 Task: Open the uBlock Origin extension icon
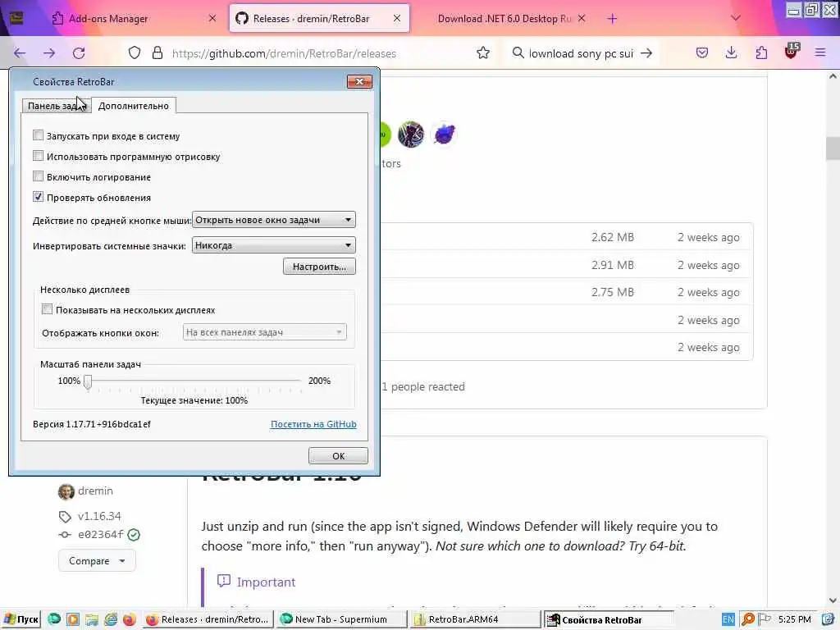point(792,52)
